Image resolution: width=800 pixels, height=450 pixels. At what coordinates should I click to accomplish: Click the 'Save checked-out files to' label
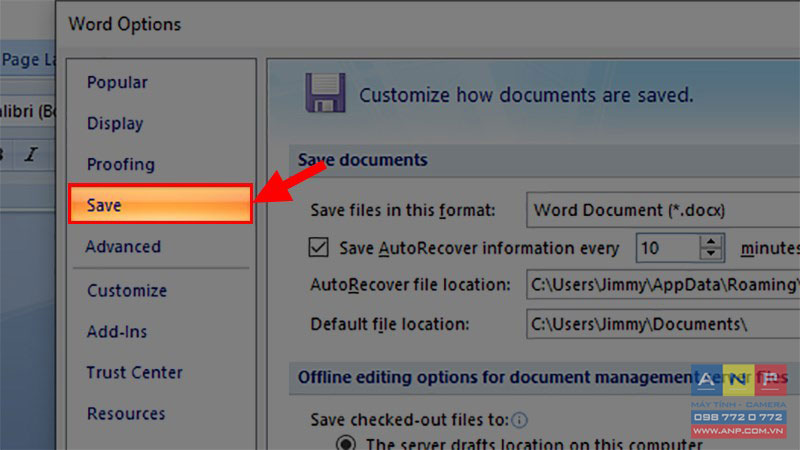pos(409,420)
